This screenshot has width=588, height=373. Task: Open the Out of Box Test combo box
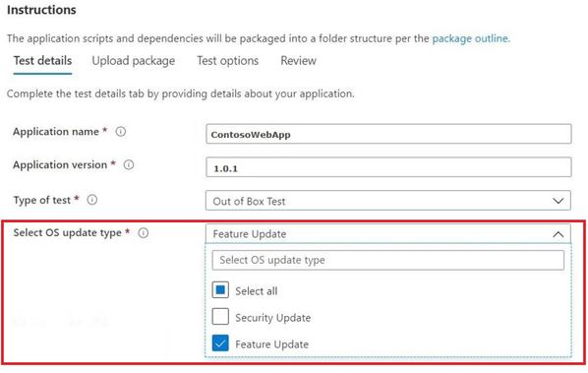point(388,201)
